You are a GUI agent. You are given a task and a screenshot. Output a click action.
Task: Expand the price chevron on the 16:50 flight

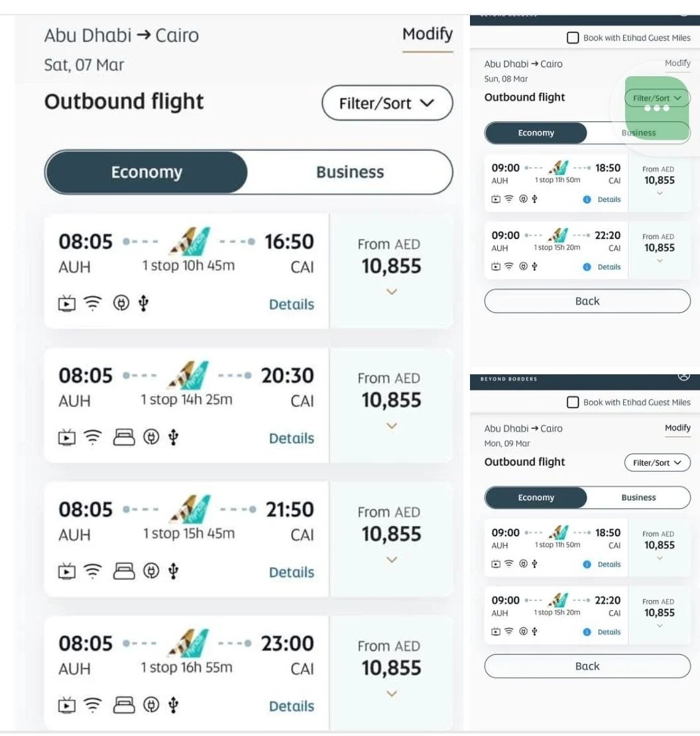click(x=391, y=291)
